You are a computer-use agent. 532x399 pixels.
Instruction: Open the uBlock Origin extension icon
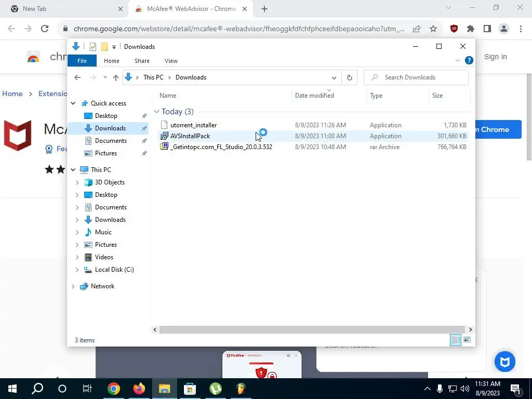454,29
